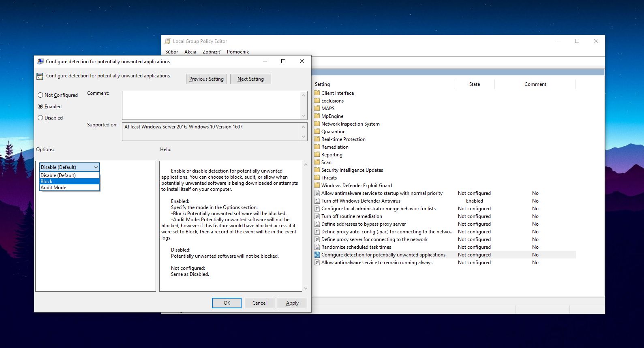Click policy icon for Configure local administrator merge behavior

317,209
